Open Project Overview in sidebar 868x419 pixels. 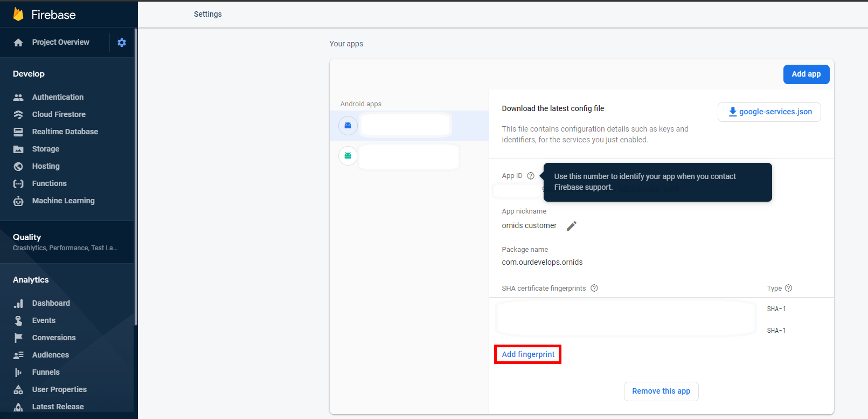click(x=60, y=42)
